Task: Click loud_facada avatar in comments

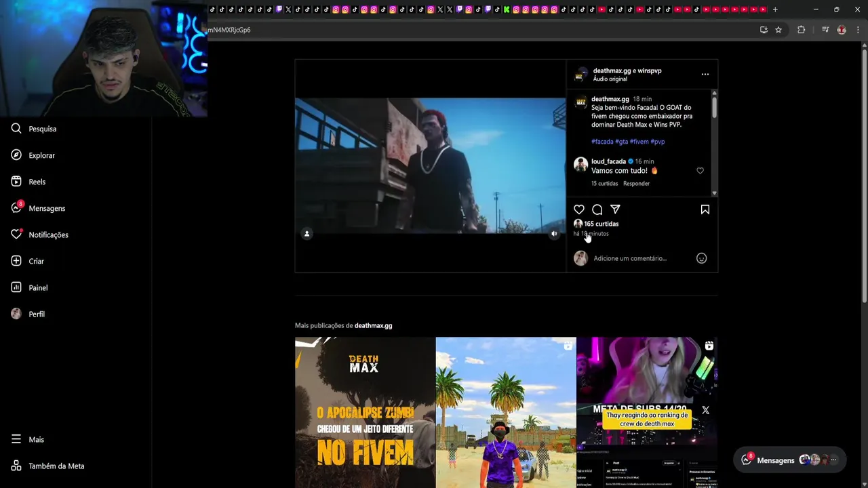Action: [580, 164]
